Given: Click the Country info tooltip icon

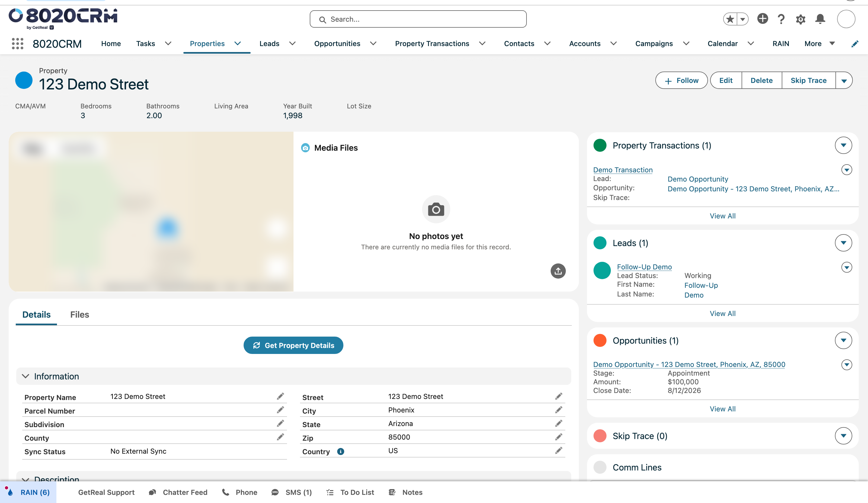Looking at the screenshot, I should [341, 452].
